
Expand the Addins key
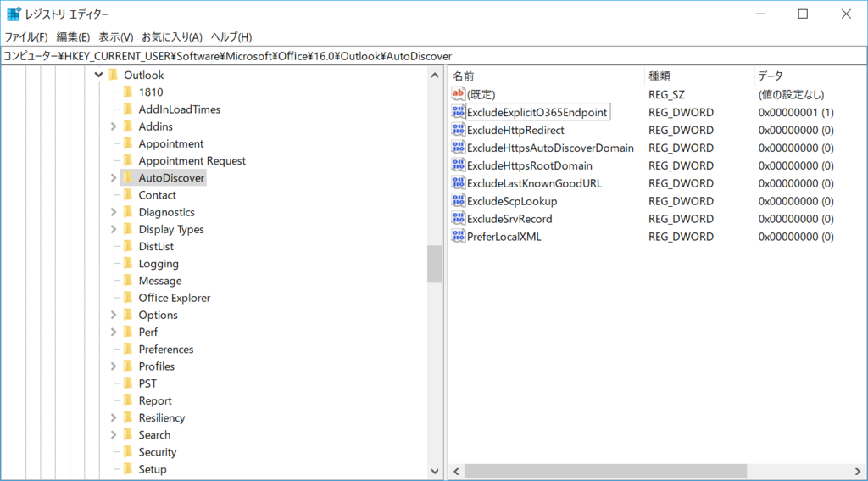click(114, 126)
